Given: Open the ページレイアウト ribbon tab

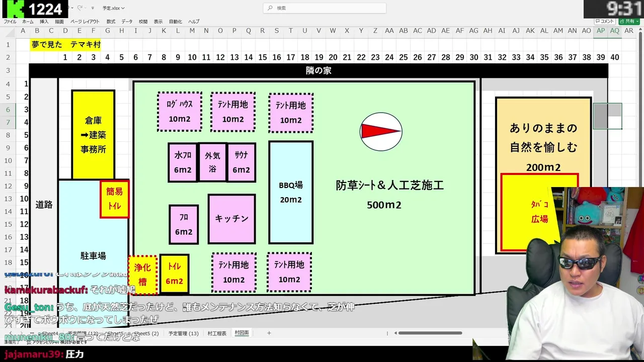Looking at the screenshot, I should point(85,22).
